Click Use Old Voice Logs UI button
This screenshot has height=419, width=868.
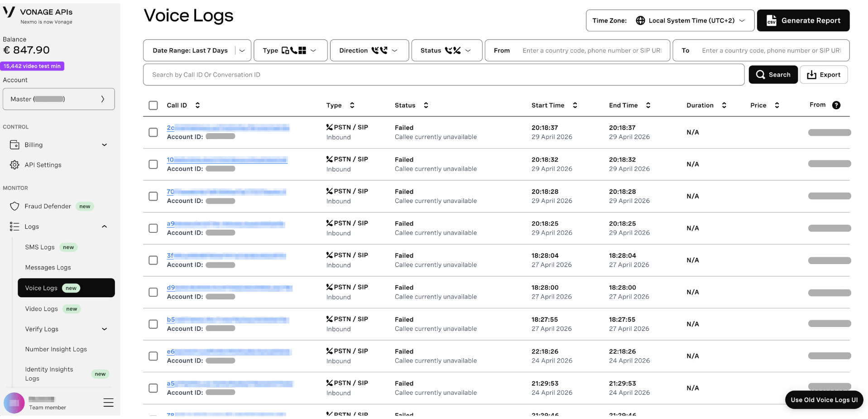click(x=824, y=400)
